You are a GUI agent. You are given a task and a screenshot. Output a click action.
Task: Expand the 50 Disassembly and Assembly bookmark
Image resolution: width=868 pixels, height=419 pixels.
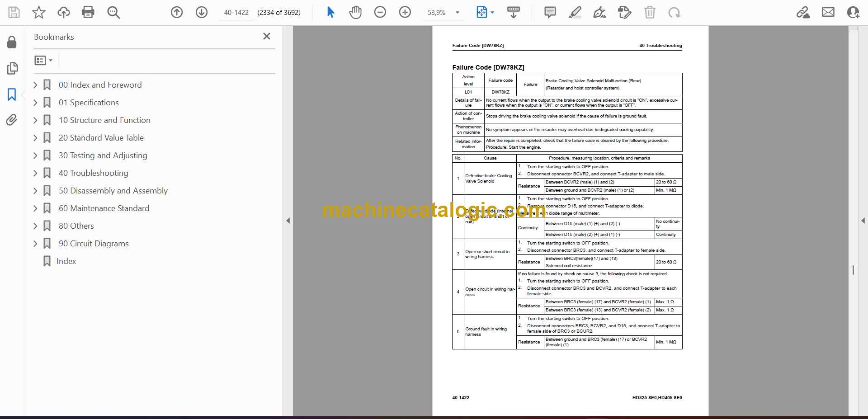[35, 191]
